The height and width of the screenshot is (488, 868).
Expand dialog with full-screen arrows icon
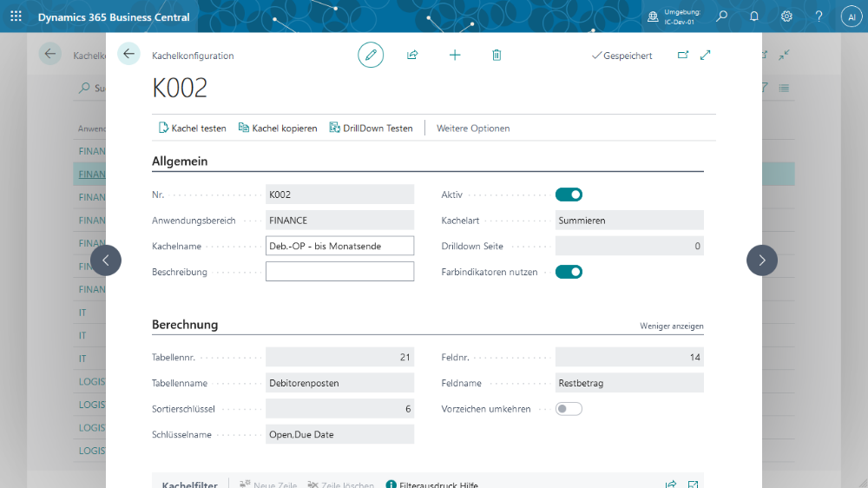pos(706,55)
